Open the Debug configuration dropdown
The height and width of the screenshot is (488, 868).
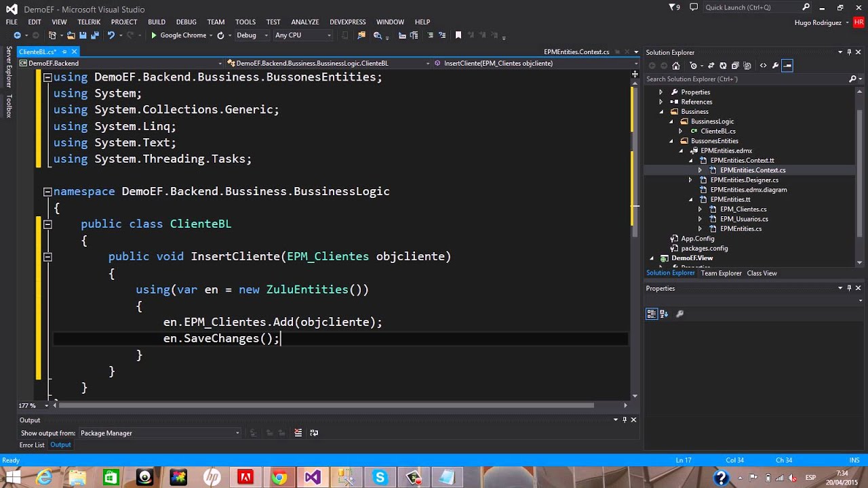click(252, 35)
